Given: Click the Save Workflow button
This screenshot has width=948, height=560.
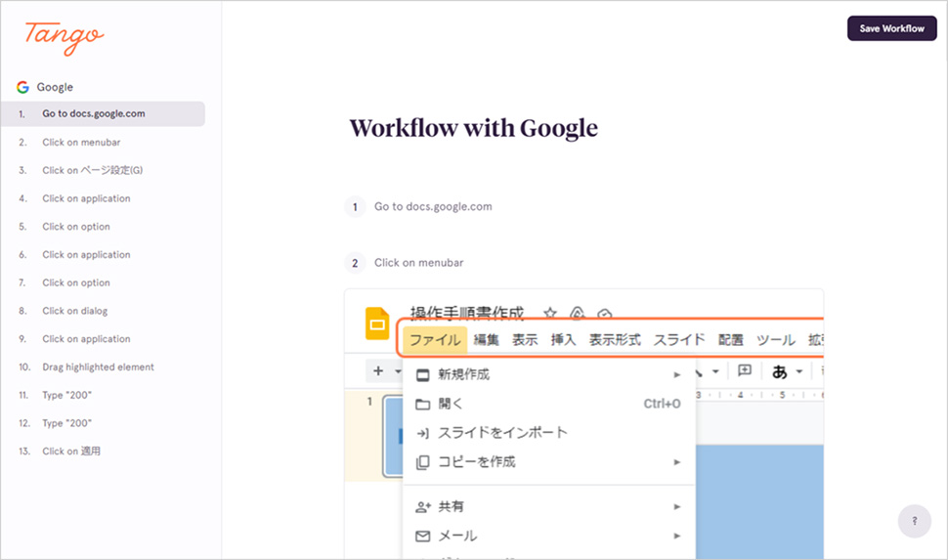Looking at the screenshot, I should (891, 28).
